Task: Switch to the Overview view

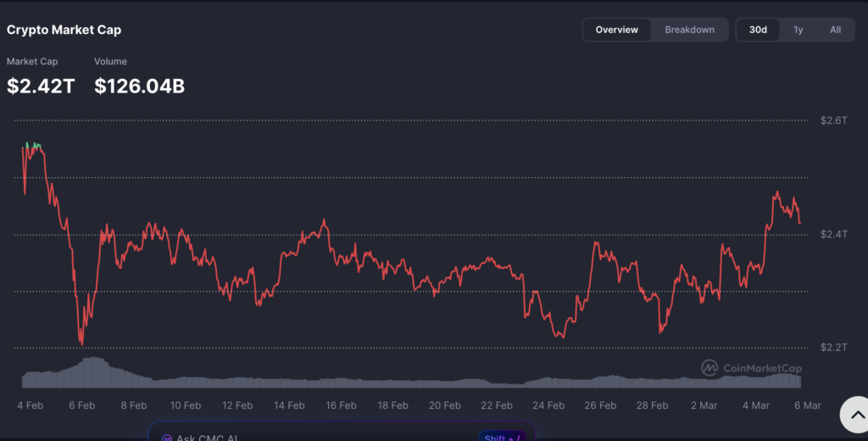Action: pyautogui.click(x=616, y=30)
